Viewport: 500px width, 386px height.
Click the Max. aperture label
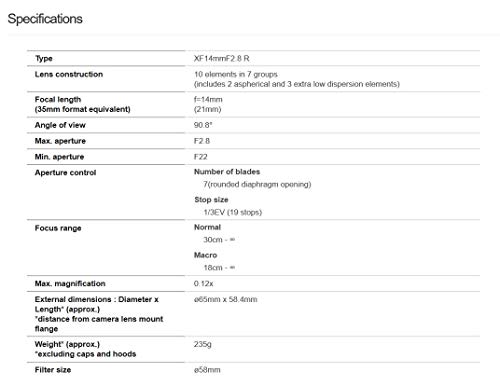[x=60, y=141]
